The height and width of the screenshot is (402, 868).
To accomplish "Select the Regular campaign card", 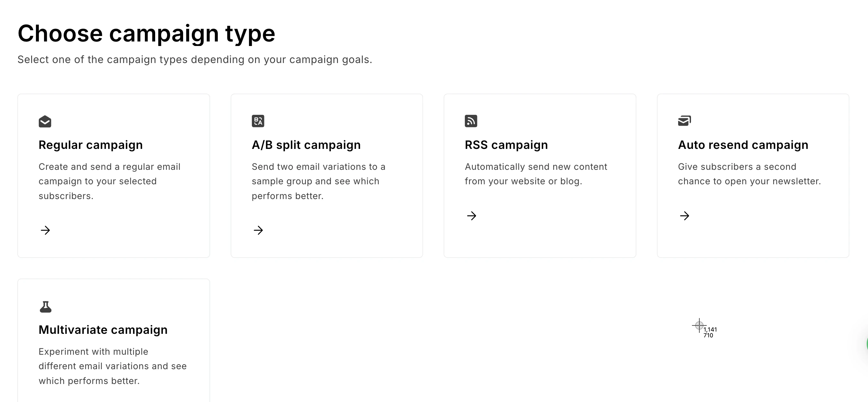I will (114, 175).
